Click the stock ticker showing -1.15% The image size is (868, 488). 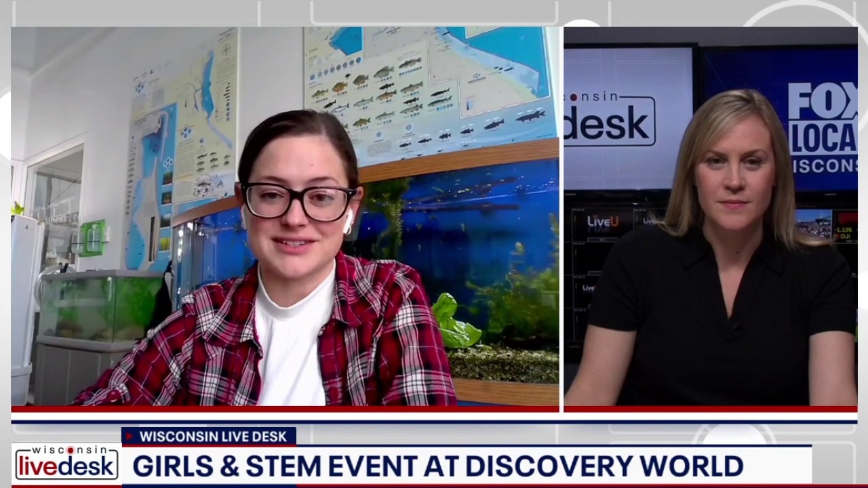[844, 230]
